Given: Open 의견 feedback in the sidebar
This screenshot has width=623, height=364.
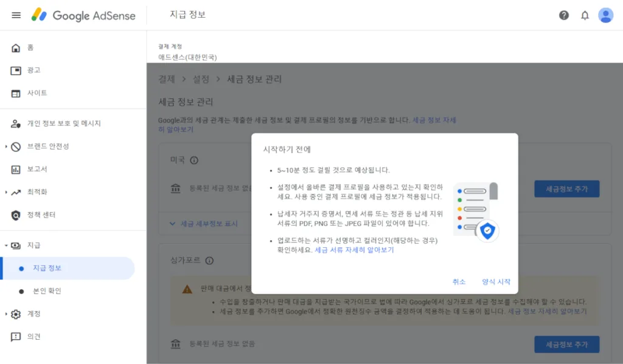Looking at the screenshot, I should click(33, 336).
